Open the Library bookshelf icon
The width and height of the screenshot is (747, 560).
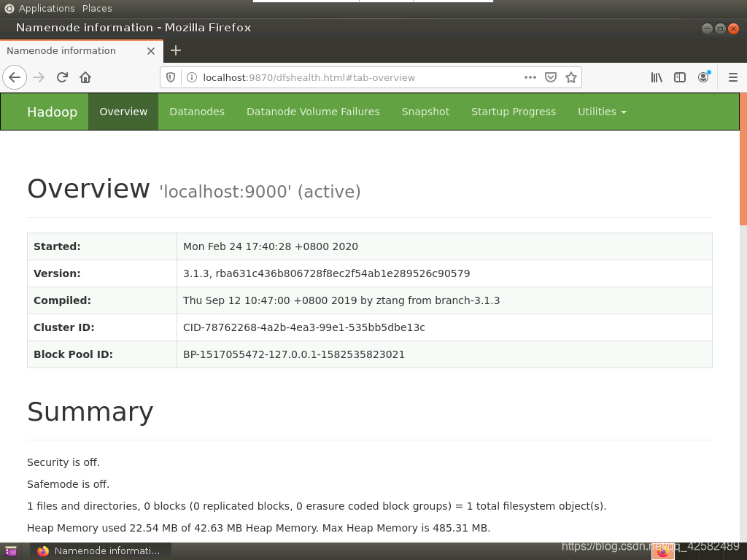pyautogui.click(x=657, y=77)
